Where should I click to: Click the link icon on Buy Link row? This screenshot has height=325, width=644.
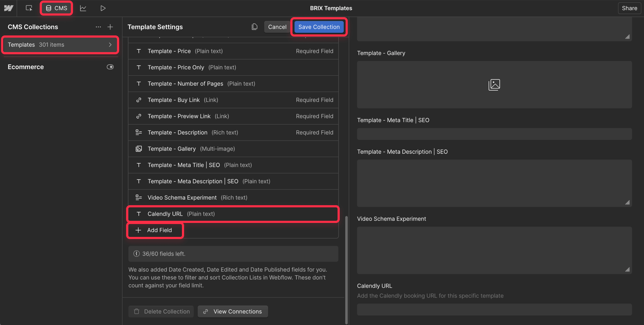[x=139, y=100]
